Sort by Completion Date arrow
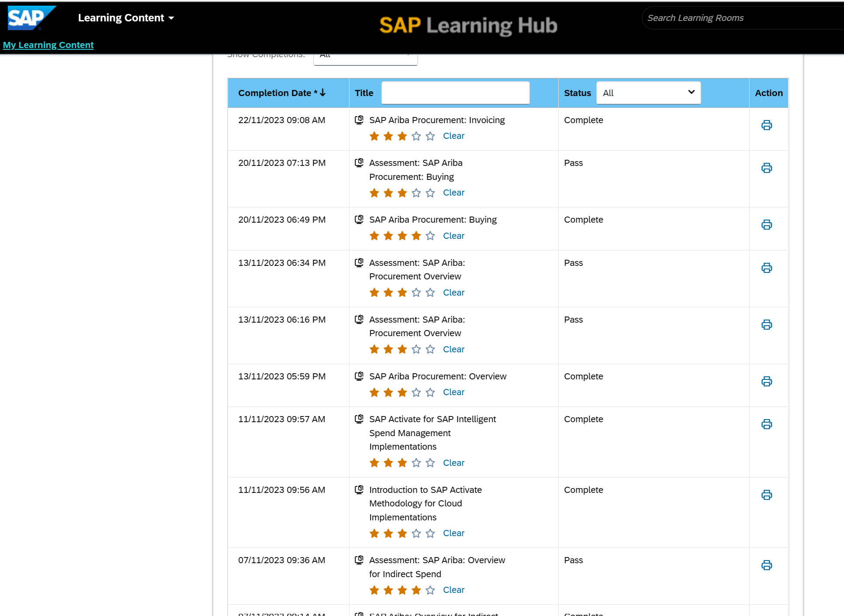This screenshot has width=844, height=616. (x=323, y=93)
